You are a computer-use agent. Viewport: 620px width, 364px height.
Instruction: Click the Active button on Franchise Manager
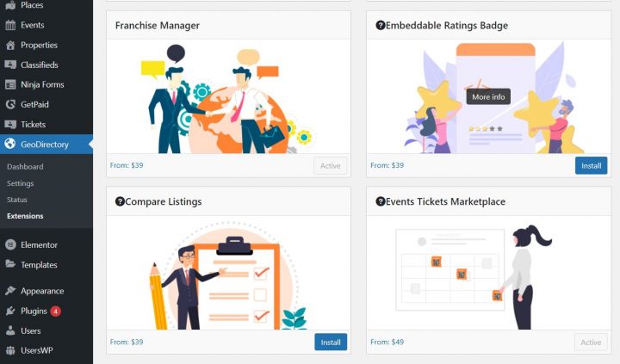pyautogui.click(x=330, y=165)
